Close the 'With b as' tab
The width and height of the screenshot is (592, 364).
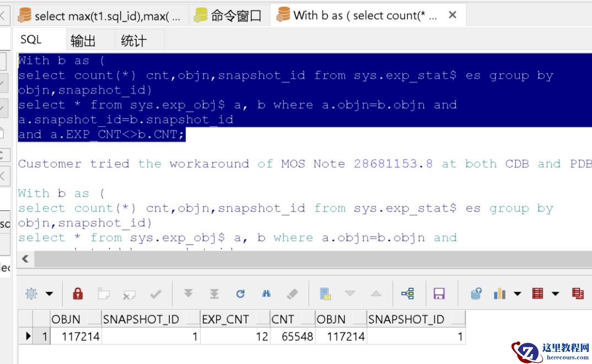[x=453, y=15]
